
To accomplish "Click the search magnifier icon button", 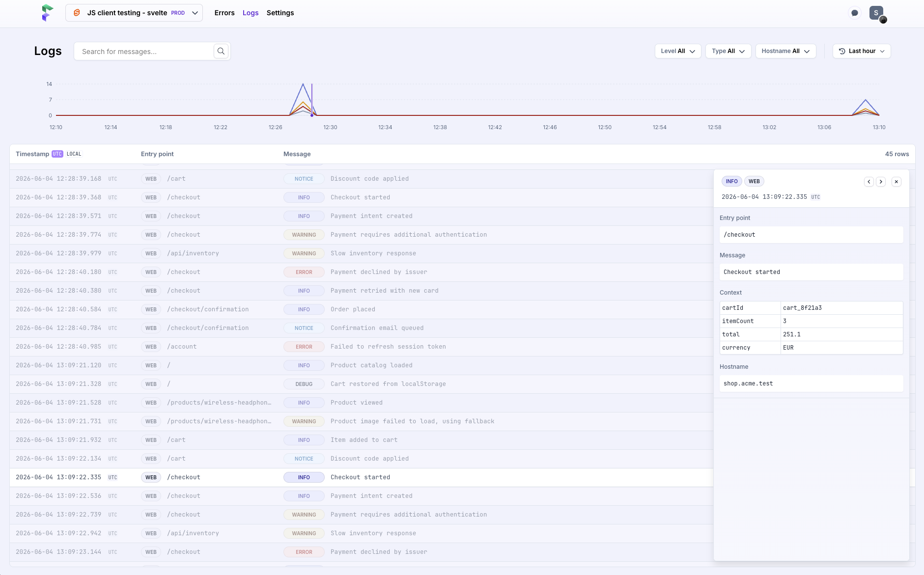I will coord(221,51).
